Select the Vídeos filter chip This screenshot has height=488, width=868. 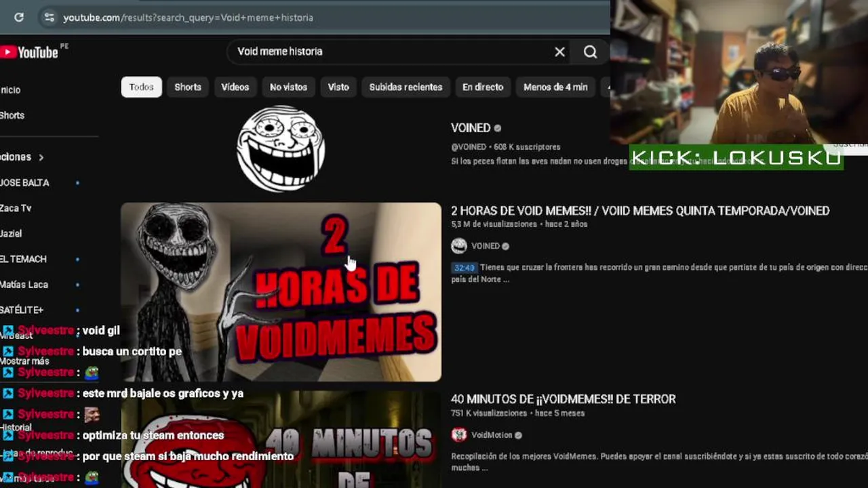pos(235,87)
